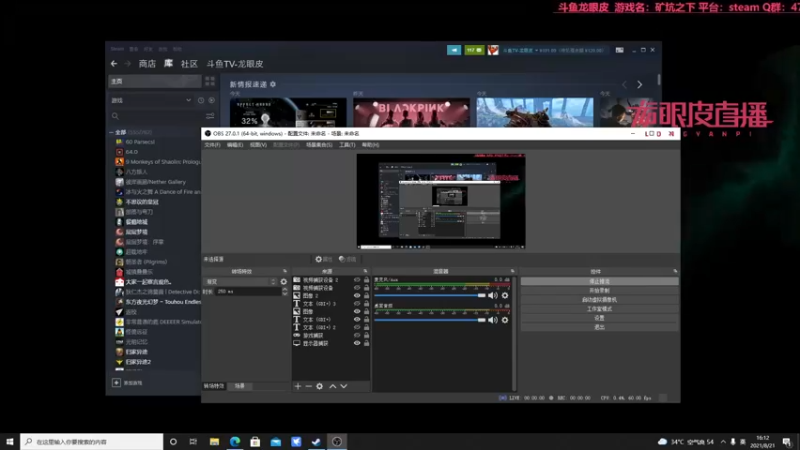Open OBS Help menu
Screen dimensions: 800x450
370,145
